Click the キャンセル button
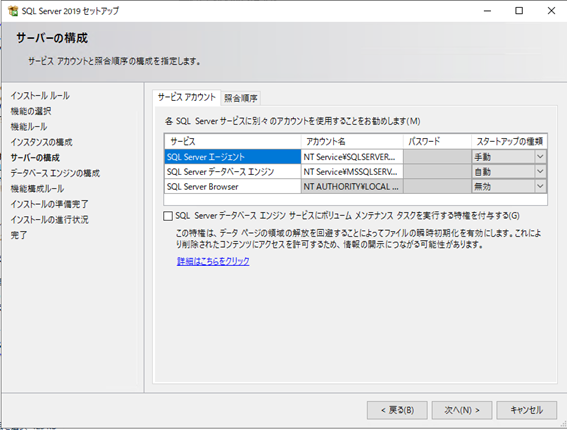The image size is (567, 430). pos(526,410)
